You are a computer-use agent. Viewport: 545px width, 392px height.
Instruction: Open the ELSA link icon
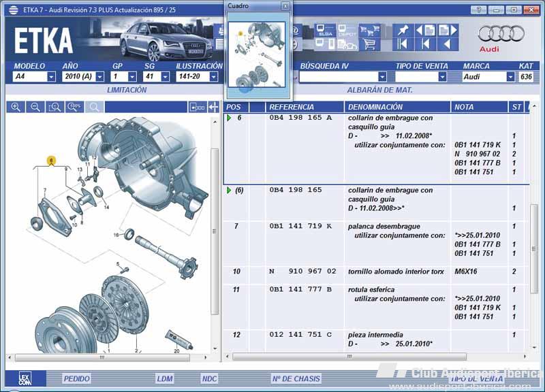tap(325, 31)
